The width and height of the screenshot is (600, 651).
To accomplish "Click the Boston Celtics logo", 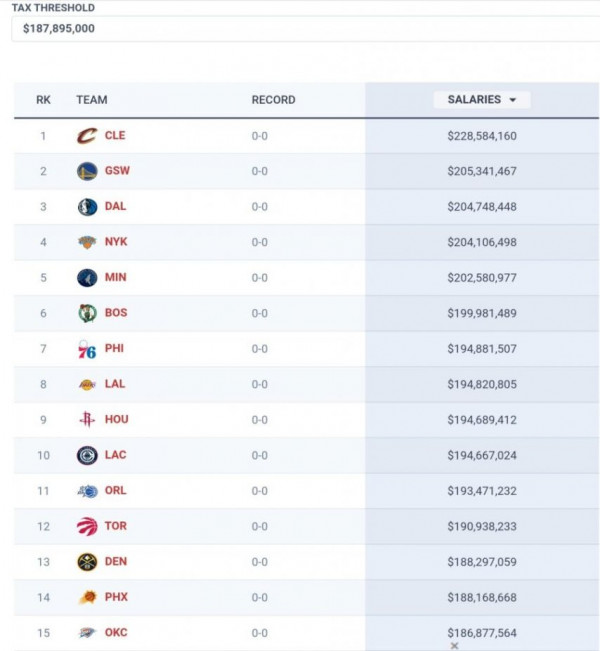I will pos(87,313).
